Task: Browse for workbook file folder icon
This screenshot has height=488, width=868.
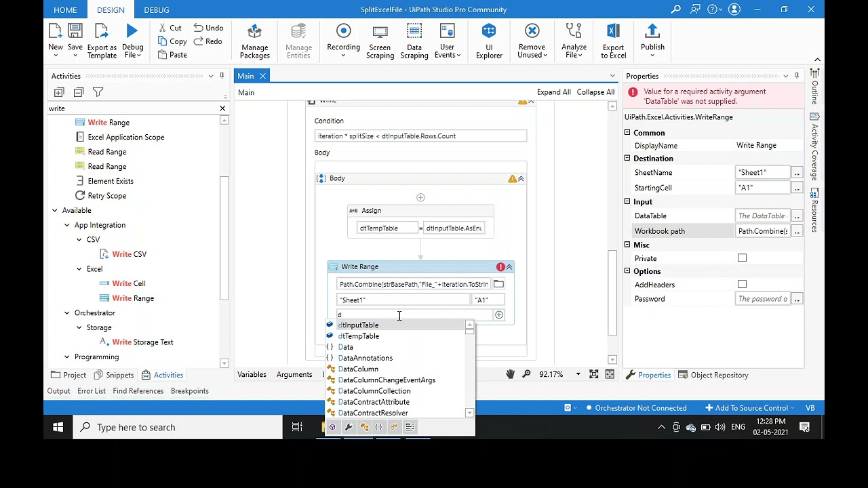Action: pyautogui.click(x=498, y=284)
